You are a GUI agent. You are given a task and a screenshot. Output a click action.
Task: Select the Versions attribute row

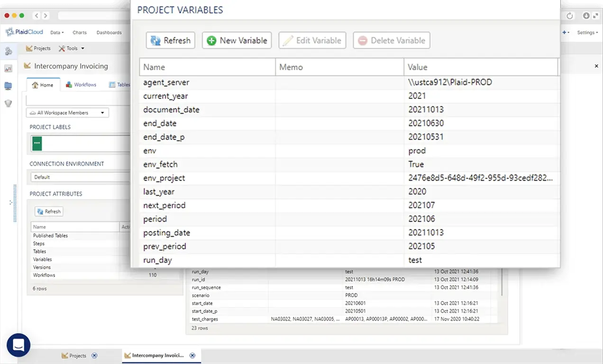pos(81,267)
